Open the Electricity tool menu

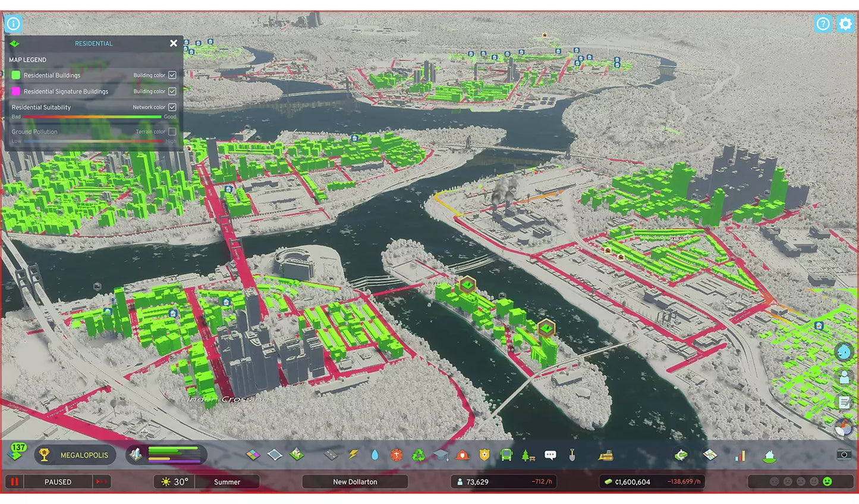[353, 455]
